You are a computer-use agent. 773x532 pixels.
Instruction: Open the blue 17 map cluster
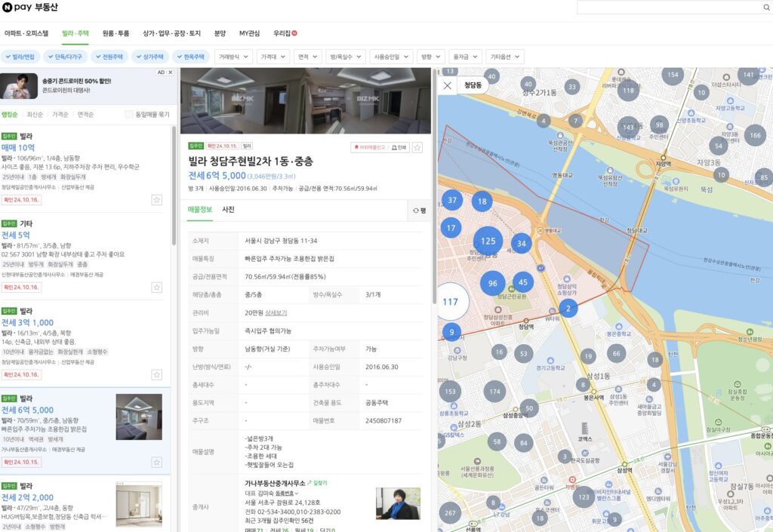[451, 228]
